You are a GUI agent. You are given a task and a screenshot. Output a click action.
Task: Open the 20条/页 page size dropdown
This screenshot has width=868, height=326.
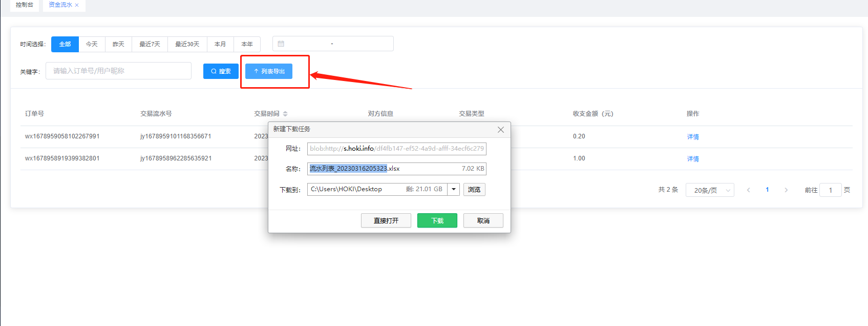(709, 190)
